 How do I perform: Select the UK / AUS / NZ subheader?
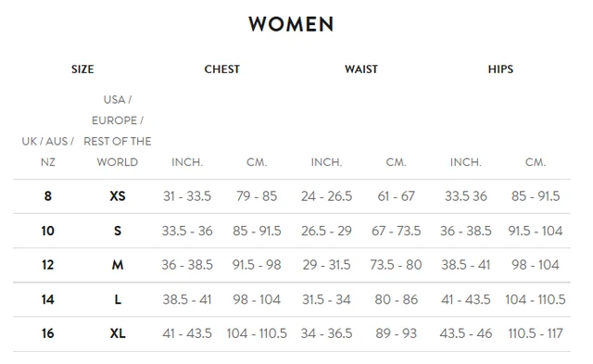tap(47, 152)
